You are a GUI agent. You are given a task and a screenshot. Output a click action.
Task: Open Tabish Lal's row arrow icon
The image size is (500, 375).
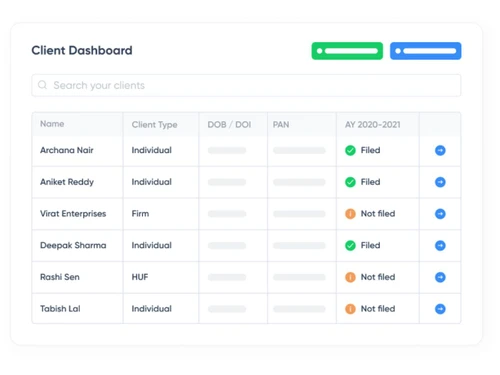point(440,309)
